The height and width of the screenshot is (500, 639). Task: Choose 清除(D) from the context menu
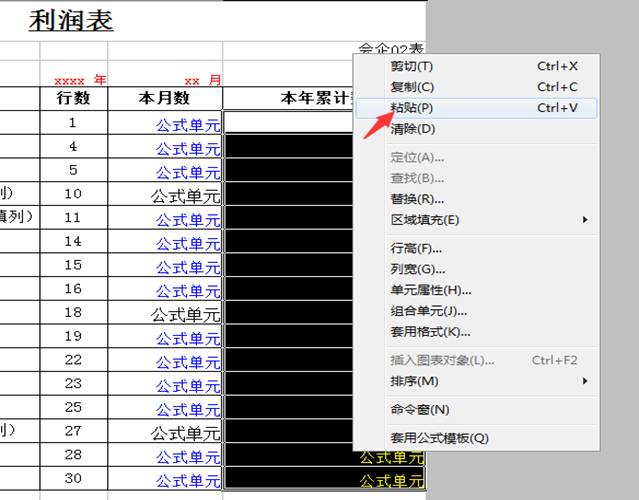tap(412, 129)
